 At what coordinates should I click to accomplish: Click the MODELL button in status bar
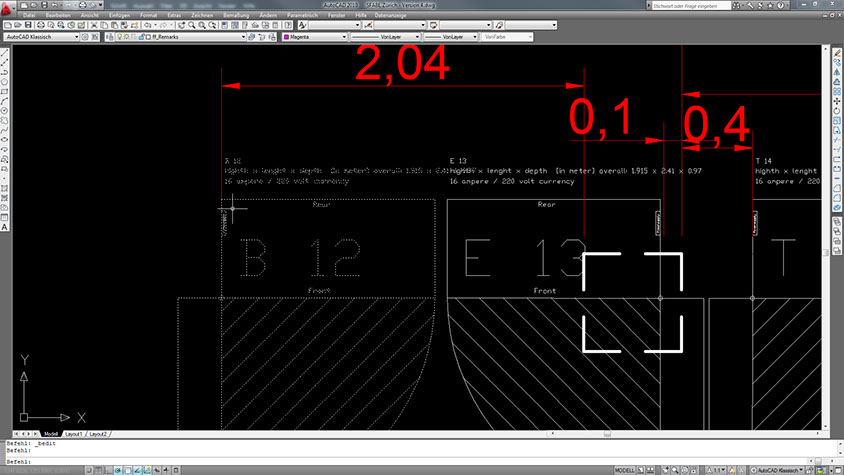point(627,468)
